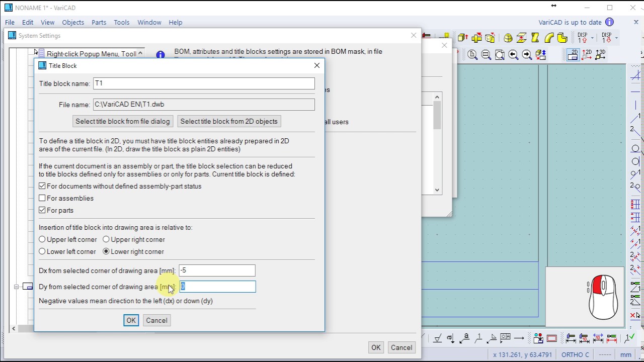
Task: Select the leader with green checkmark icon
Action: [x=629, y=338]
